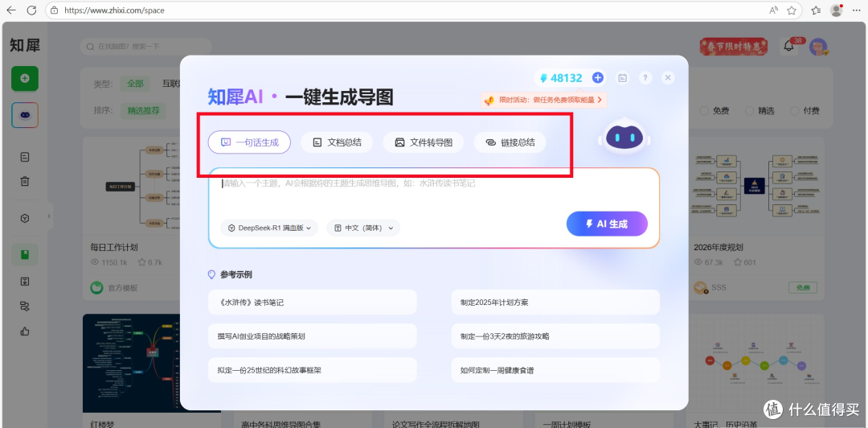Switch to the 链接总结 tab

[x=510, y=142]
